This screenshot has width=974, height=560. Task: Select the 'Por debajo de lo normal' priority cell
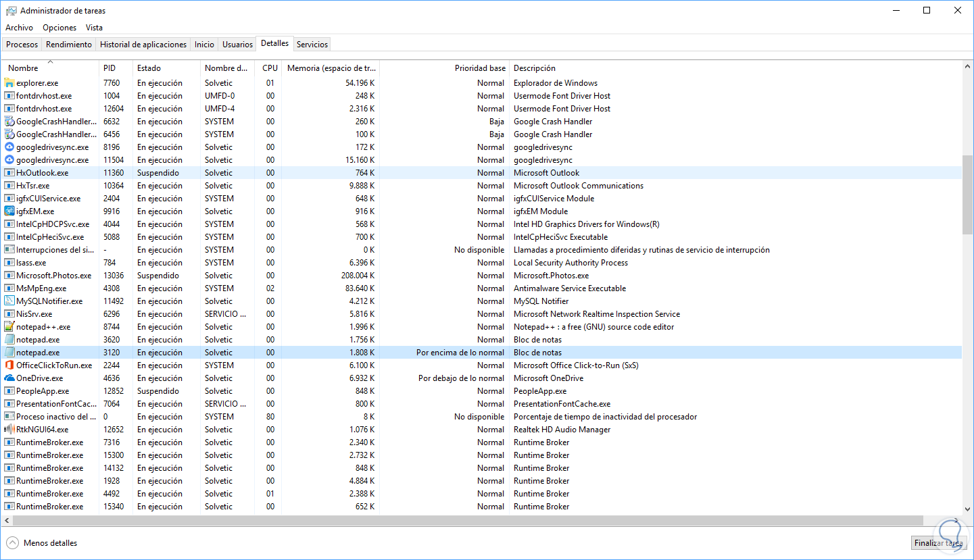pos(462,378)
